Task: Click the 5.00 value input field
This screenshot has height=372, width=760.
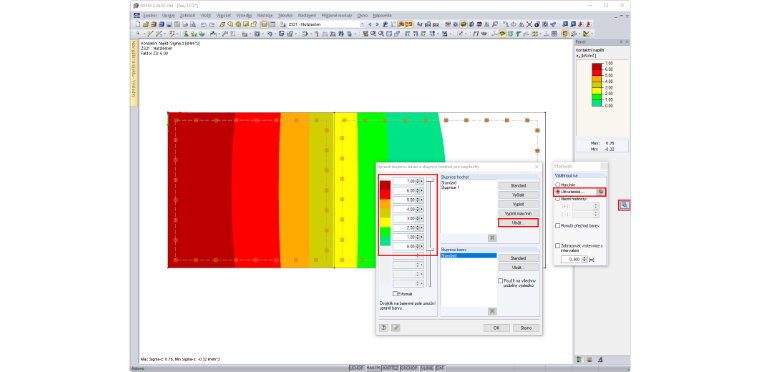Action: [x=404, y=200]
